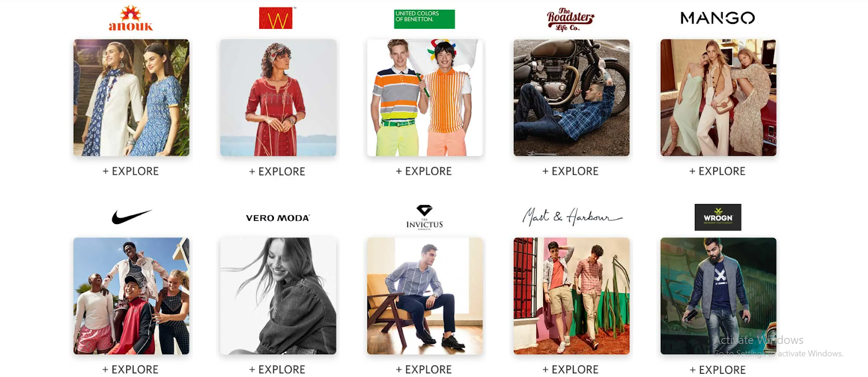
Task: Explore the Anouk collection link
Action: [131, 171]
